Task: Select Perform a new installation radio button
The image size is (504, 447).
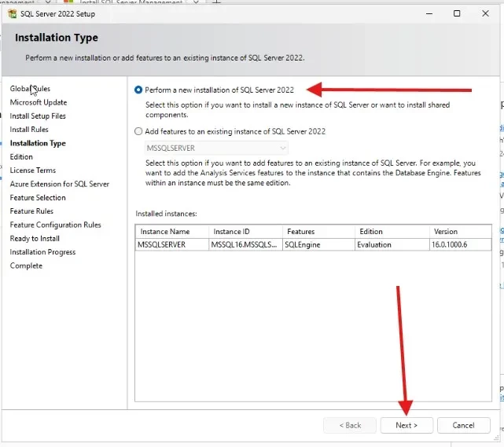Action: pos(138,90)
